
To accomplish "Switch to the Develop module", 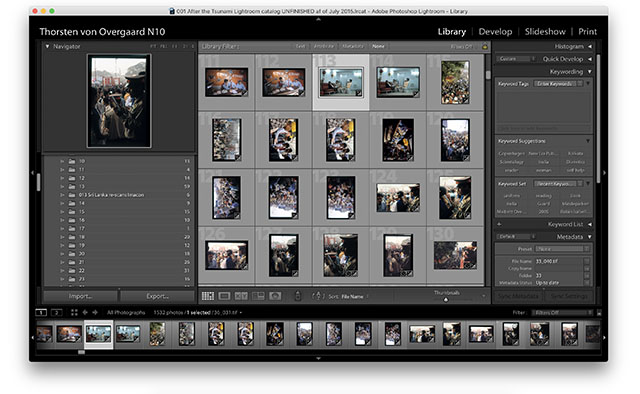I will click(x=495, y=32).
